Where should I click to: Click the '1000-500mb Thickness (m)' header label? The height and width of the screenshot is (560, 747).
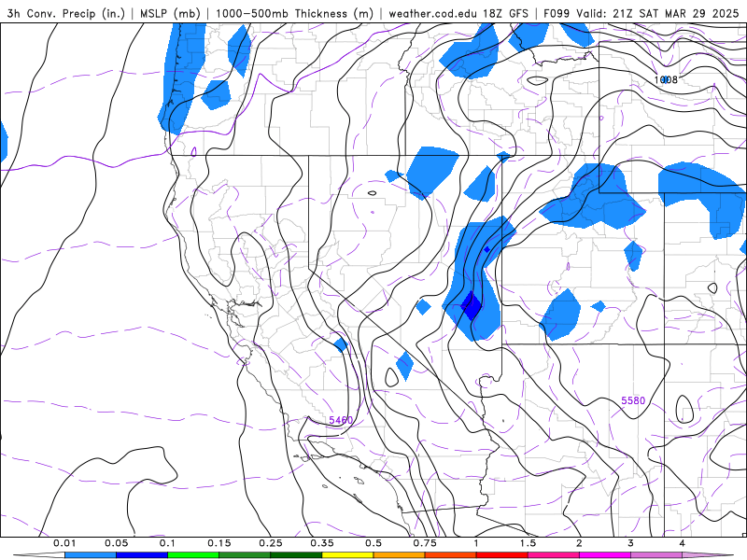[x=294, y=13]
